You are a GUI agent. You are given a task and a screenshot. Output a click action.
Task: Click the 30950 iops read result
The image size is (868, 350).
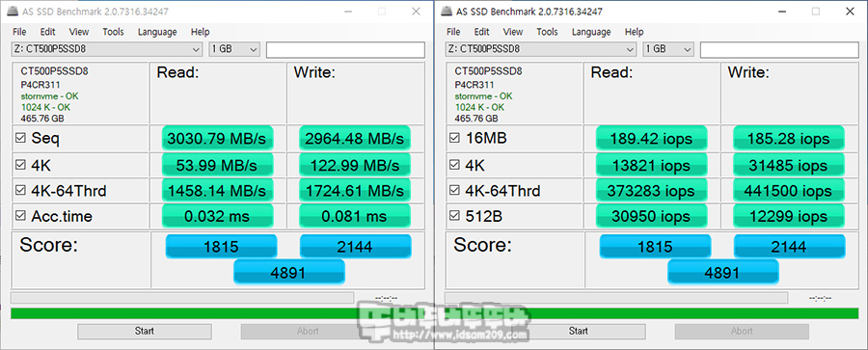coord(652,216)
